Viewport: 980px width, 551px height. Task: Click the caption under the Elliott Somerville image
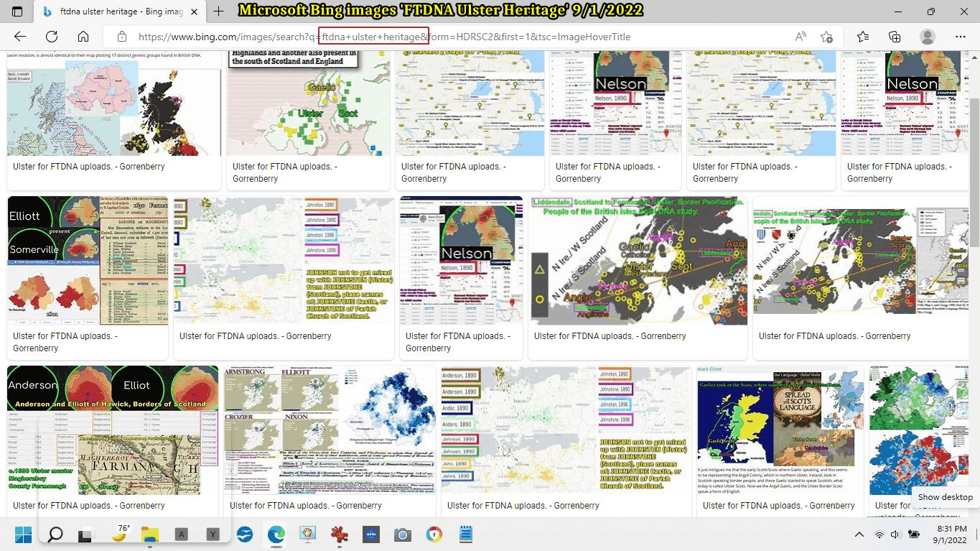(x=65, y=342)
